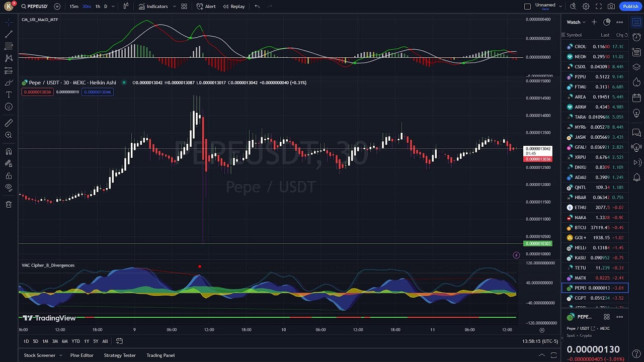Open advanced view pie chart icon

tap(607, 22)
